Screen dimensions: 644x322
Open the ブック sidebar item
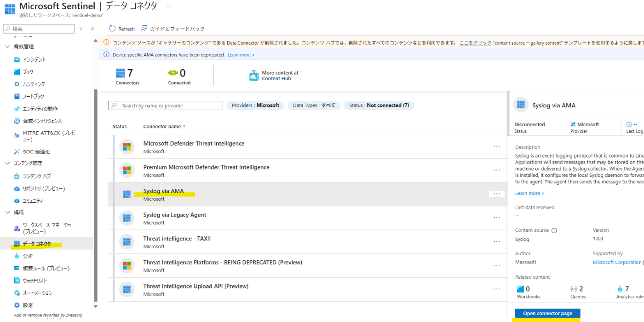(x=28, y=72)
